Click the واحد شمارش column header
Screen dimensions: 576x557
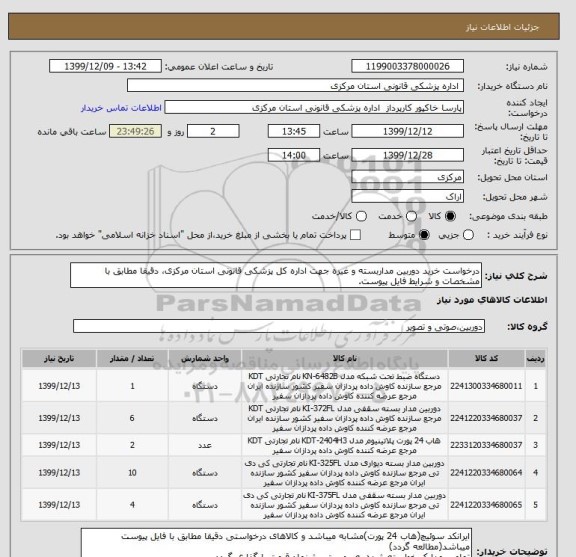pos(205,359)
